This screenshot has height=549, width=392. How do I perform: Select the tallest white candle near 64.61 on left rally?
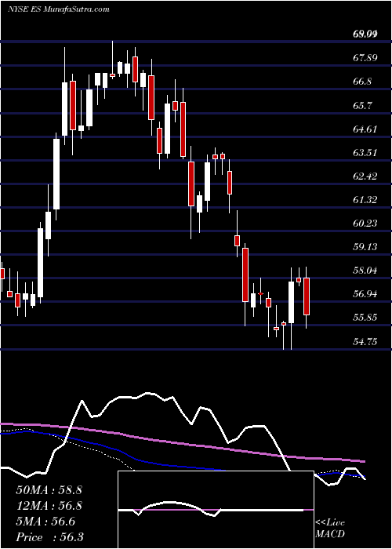coord(56,174)
